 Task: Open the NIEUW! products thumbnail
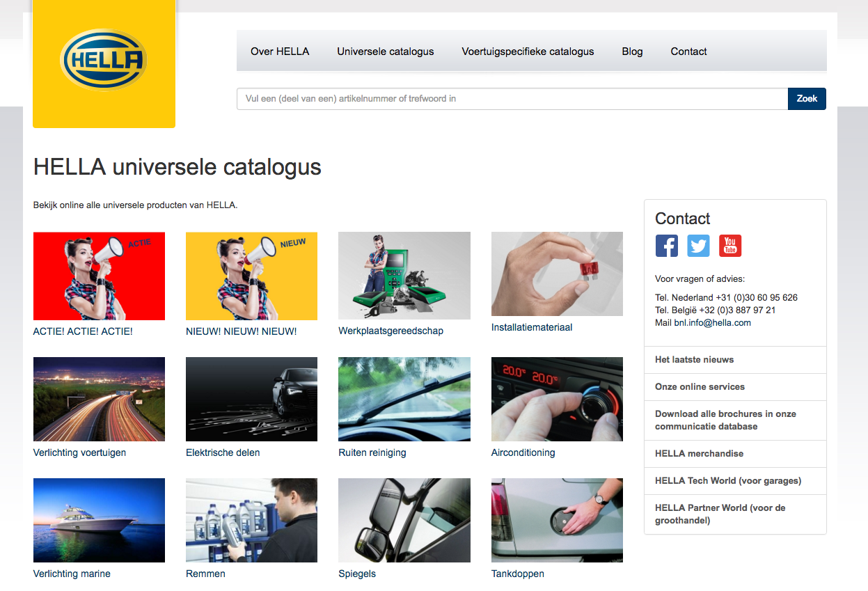tap(251, 276)
